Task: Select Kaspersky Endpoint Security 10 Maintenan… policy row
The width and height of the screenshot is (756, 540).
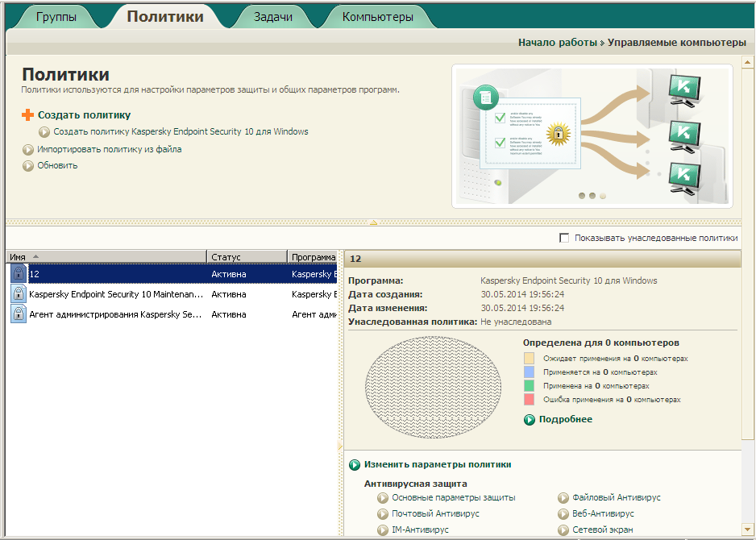Action: (x=172, y=294)
